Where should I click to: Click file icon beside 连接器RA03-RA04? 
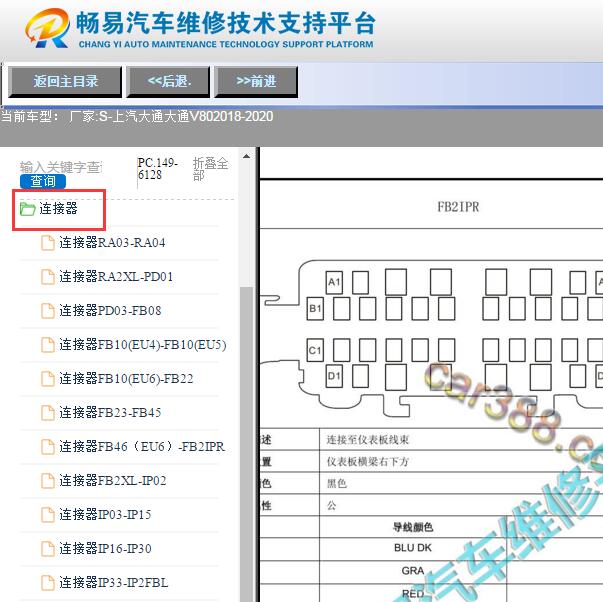coord(48,243)
